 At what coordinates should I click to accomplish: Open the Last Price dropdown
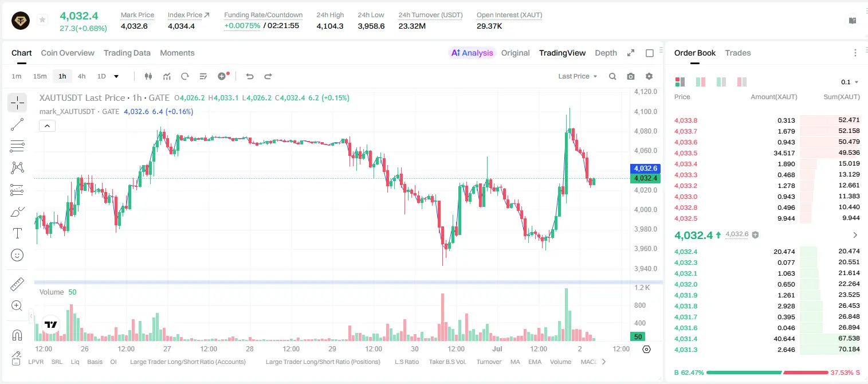point(578,76)
